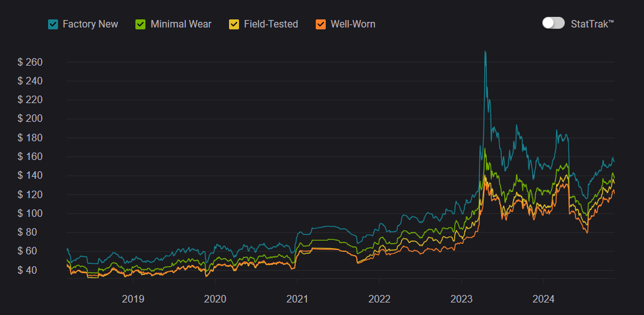Click the Factory New legend label
The width and height of the screenshot is (644, 315).
tap(90, 24)
